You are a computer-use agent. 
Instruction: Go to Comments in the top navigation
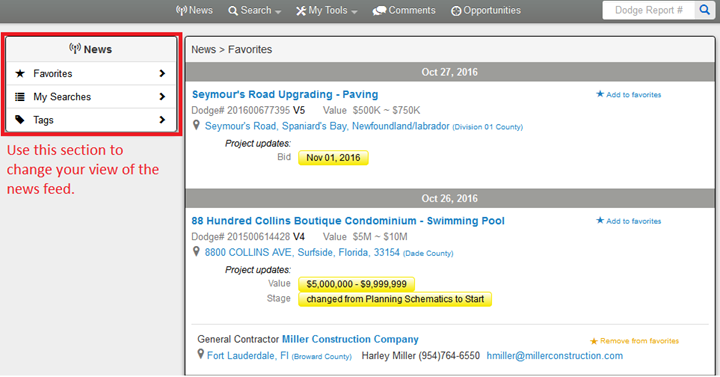(x=404, y=11)
